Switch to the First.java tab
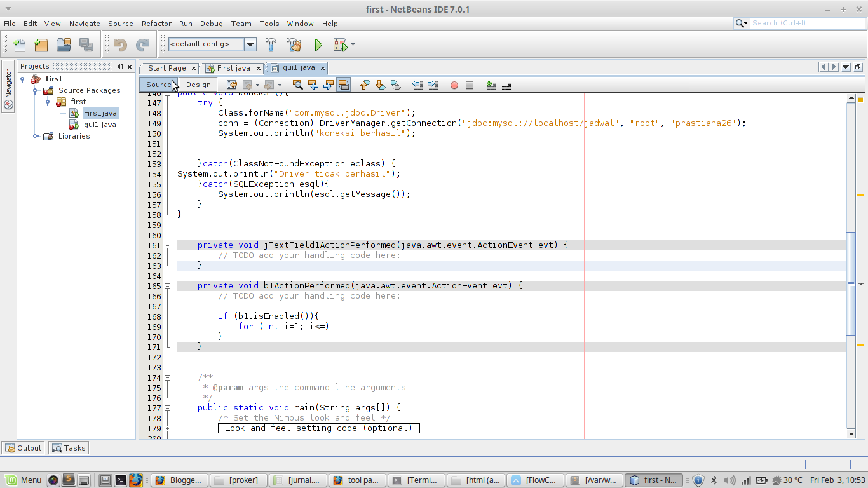The height and width of the screenshot is (488, 868). [233, 68]
